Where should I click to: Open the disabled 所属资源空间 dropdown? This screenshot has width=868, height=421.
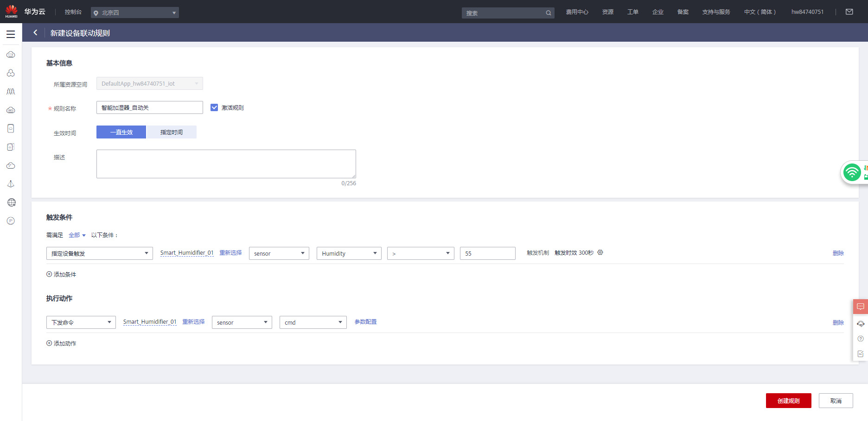[x=150, y=83]
